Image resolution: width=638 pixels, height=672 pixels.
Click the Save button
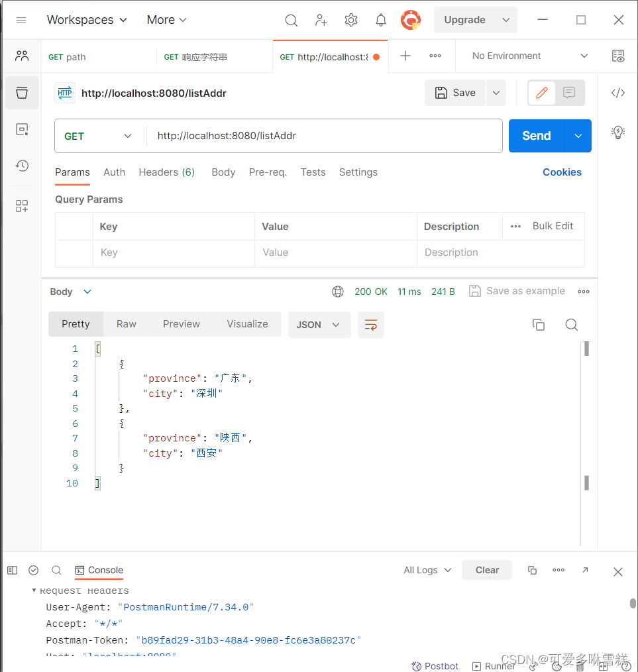tap(455, 93)
